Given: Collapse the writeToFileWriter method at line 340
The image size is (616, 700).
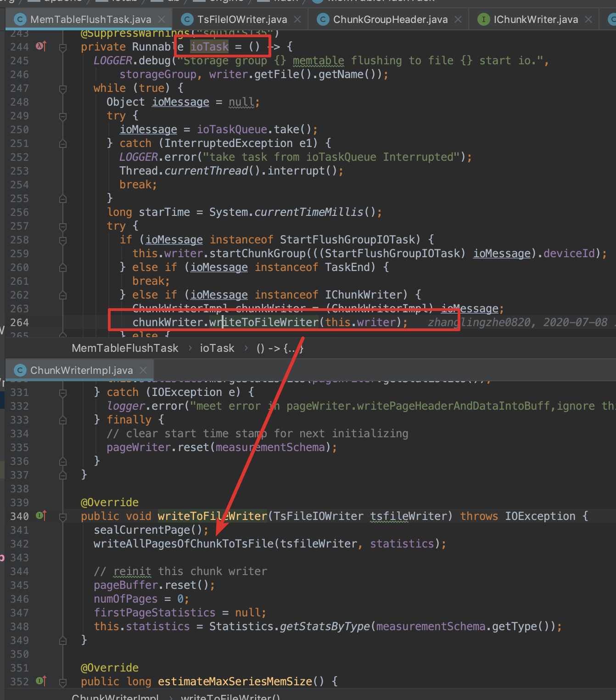Looking at the screenshot, I should point(63,516).
